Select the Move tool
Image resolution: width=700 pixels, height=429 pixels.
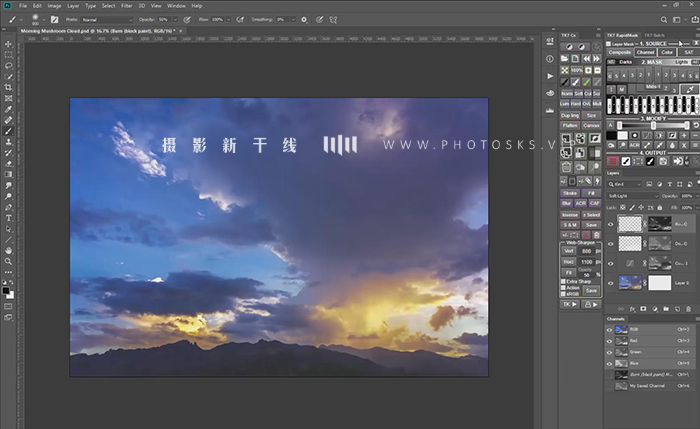[8, 44]
